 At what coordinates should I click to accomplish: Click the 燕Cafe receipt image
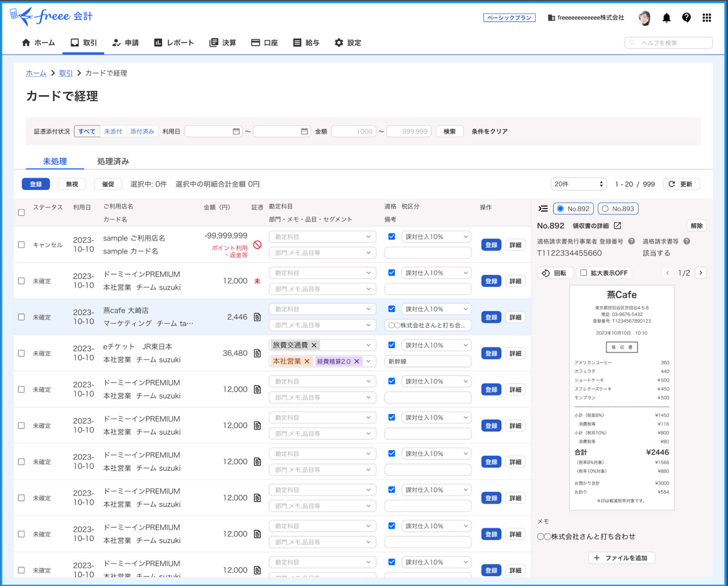click(622, 397)
